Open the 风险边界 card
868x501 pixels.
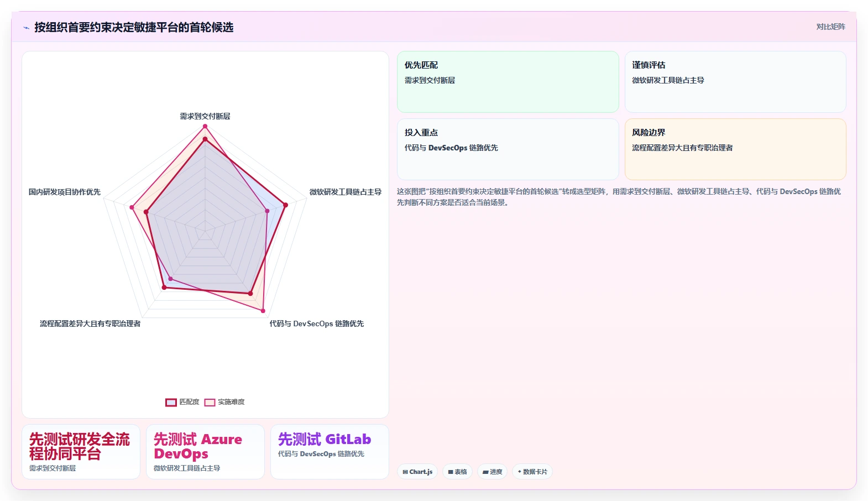click(735, 149)
